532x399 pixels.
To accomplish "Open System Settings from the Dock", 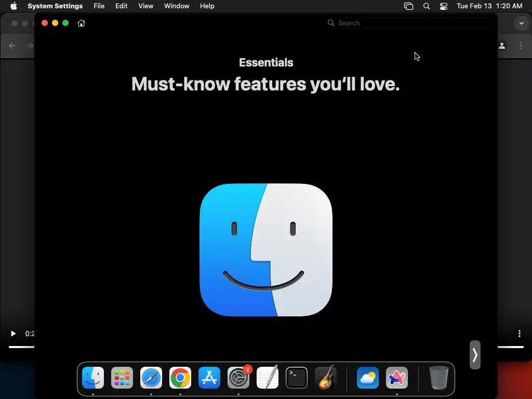I will [x=238, y=378].
